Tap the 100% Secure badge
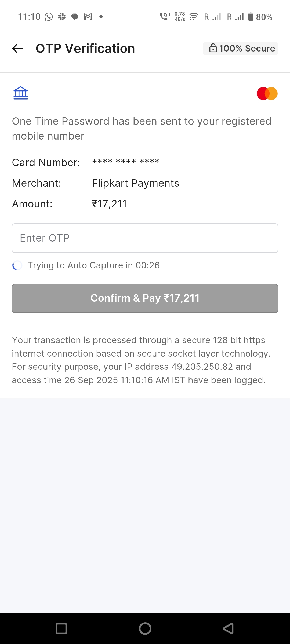290x644 pixels. 241,49
